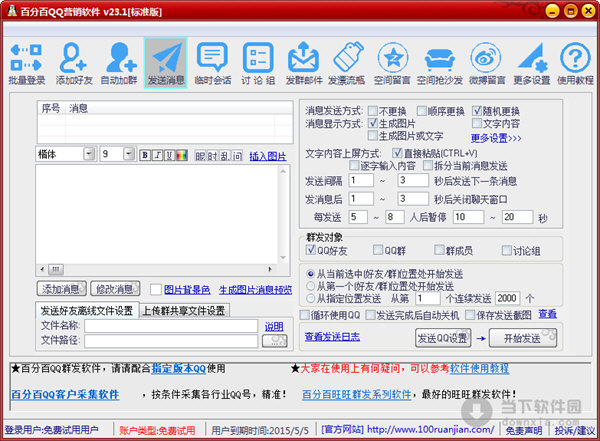Check 拆分当前消息发送 option
This screenshot has width=600, height=441.
pos(427,165)
